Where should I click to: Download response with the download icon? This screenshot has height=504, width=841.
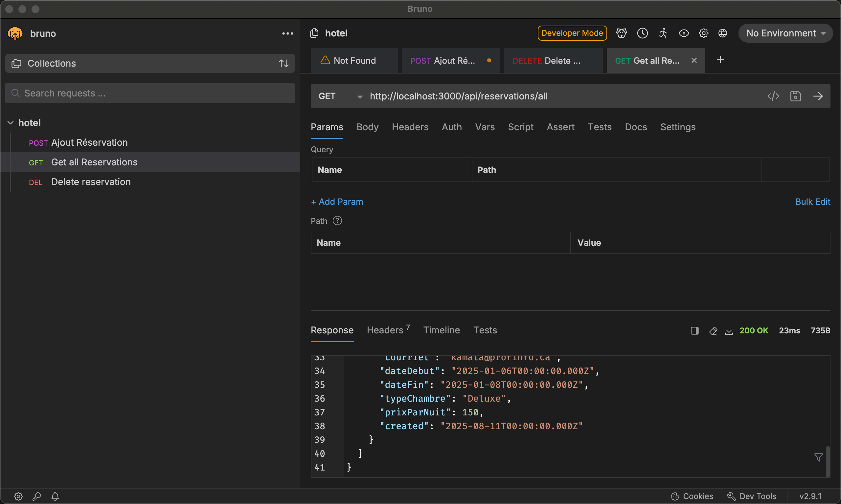pyautogui.click(x=729, y=331)
